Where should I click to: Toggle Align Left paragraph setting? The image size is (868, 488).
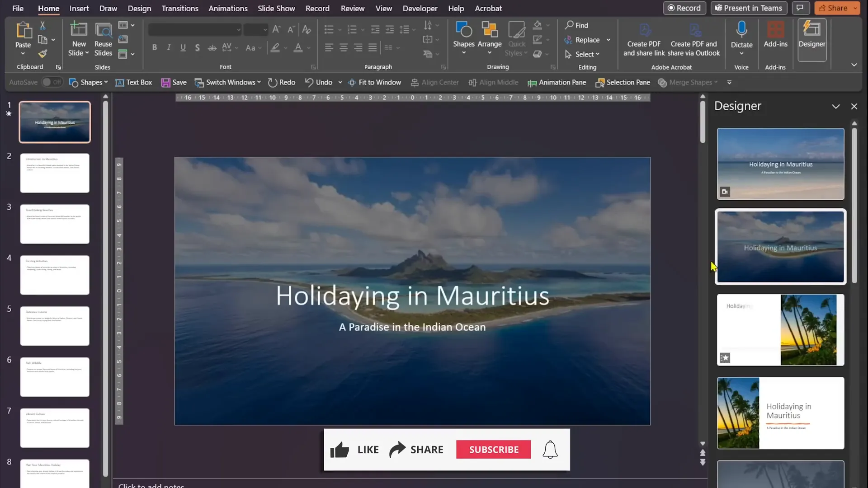(329, 47)
